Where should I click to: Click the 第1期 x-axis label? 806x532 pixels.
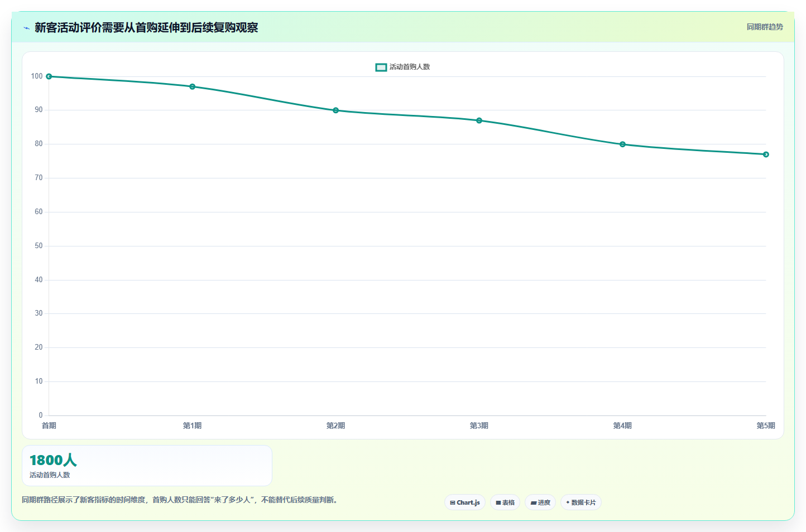click(x=193, y=425)
